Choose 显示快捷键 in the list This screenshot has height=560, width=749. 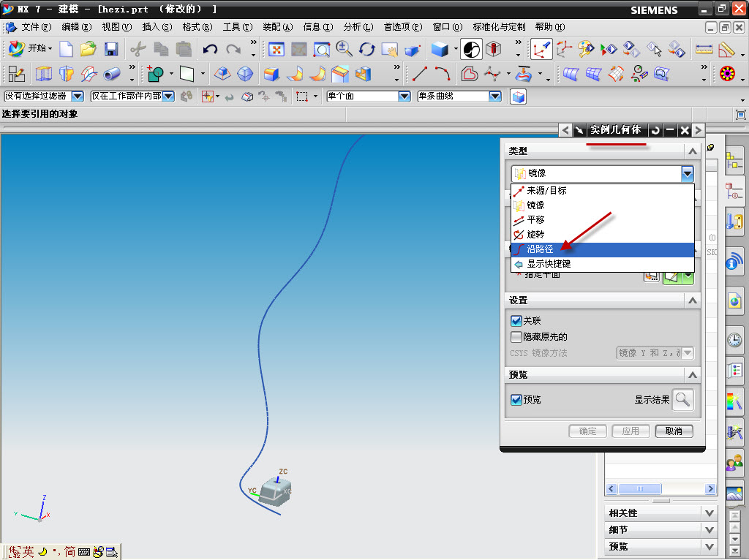(x=603, y=263)
